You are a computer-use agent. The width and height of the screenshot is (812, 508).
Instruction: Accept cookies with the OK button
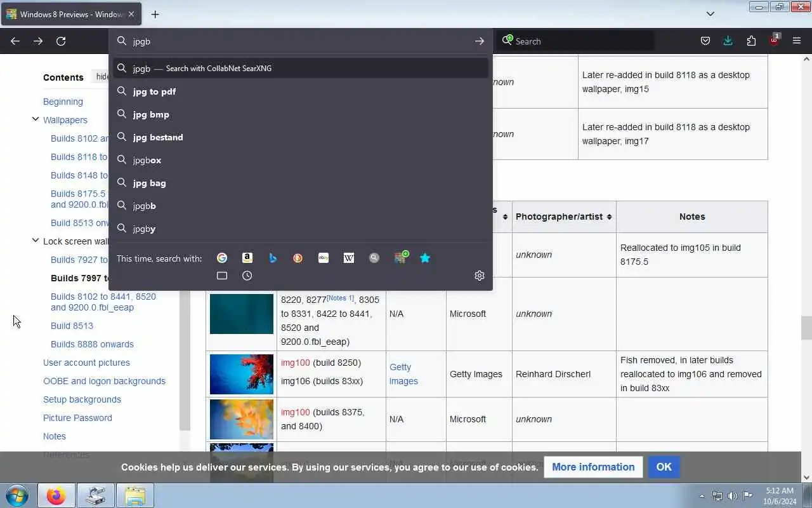coord(664,467)
